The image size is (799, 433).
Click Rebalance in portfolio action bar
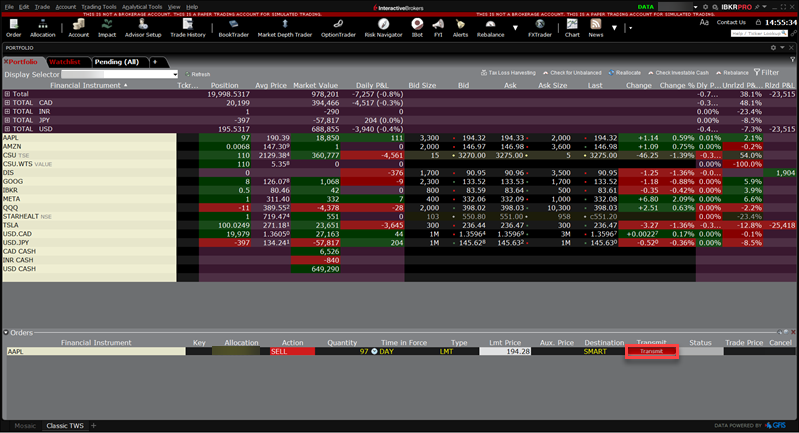pos(732,73)
